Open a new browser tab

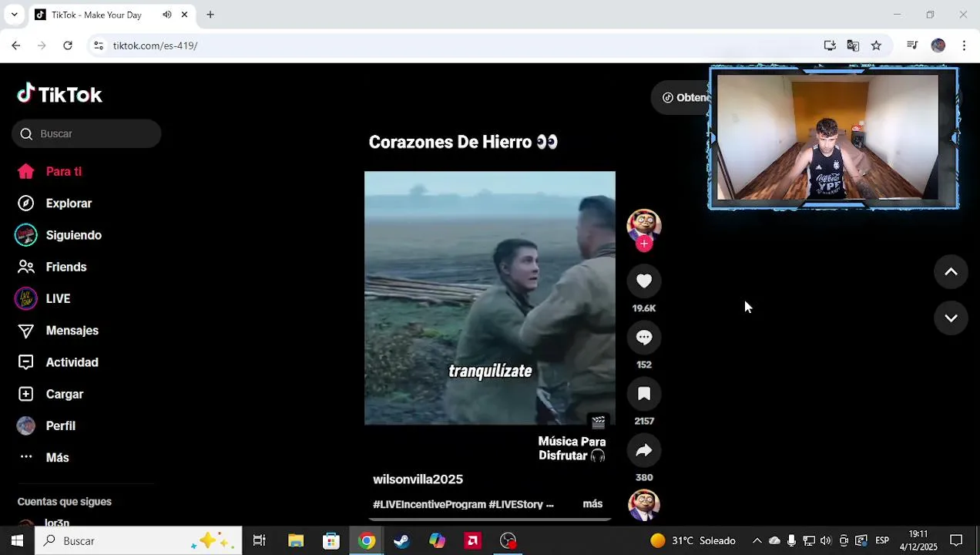pyautogui.click(x=210, y=15)
